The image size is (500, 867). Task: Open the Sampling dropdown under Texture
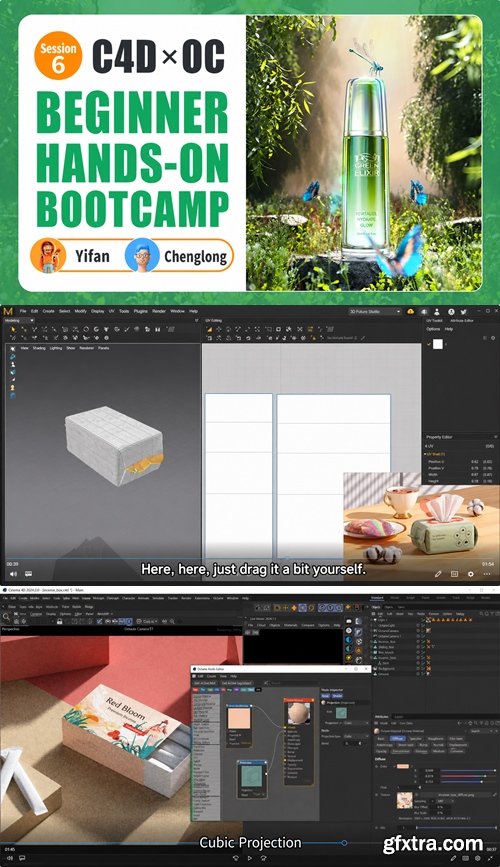(x=445, y=801)
